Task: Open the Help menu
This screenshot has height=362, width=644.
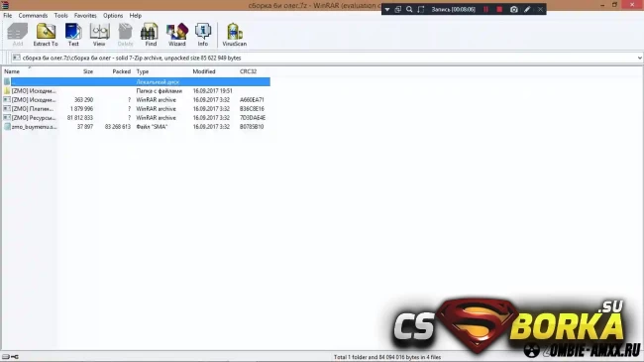Action: click(136, 16)
